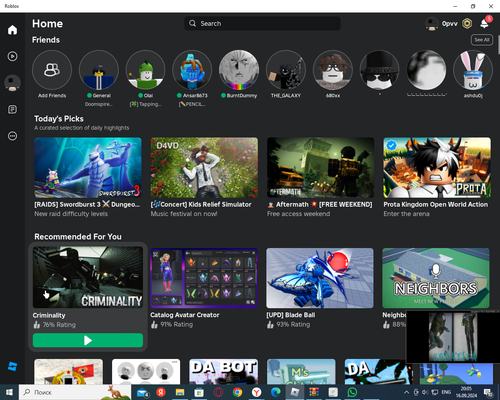Viewport: 500px width, 400px height.
Task: Click See All friends button
Action: tap(482, 40)
